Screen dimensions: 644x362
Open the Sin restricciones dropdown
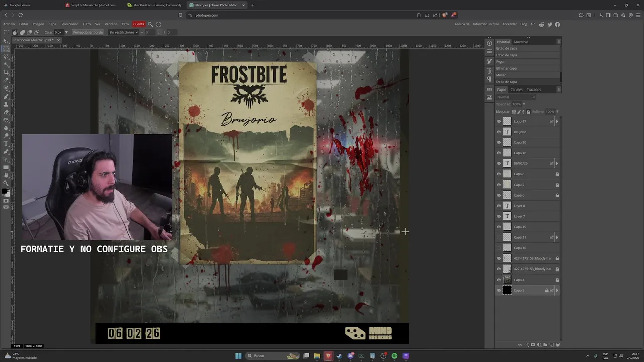click(123, 32)
